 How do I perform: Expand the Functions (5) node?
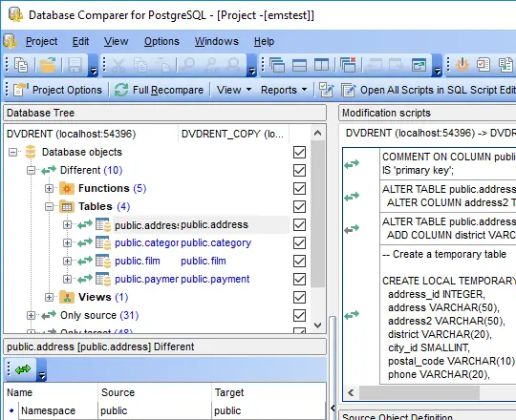[49, 188]
